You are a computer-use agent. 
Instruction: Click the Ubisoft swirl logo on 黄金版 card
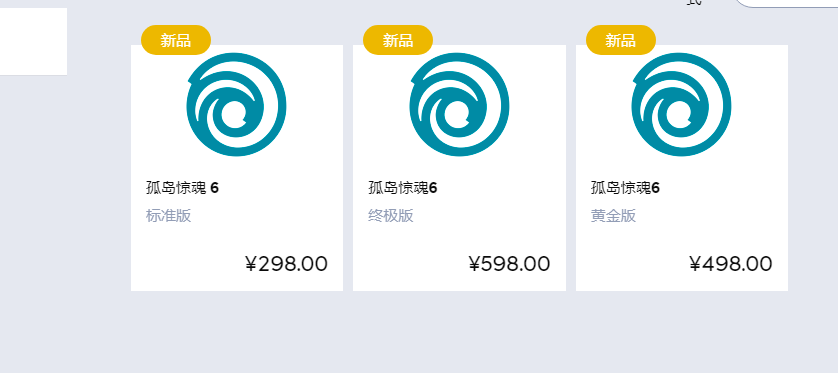tap(681, 105)
